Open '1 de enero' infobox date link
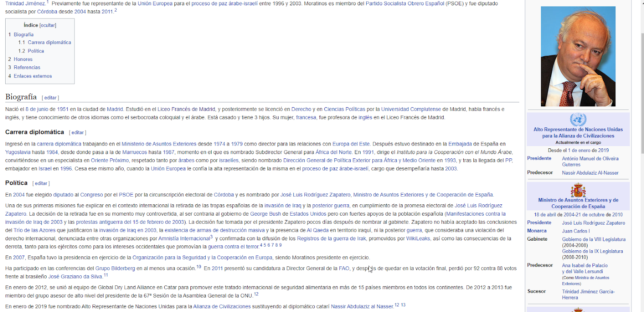Viewport: 644px width, 312px height. click(579, 150)
